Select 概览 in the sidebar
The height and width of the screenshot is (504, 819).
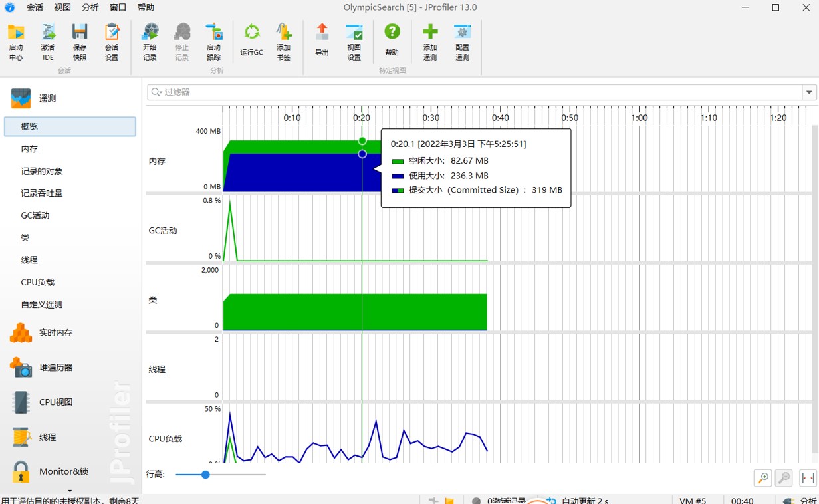(70, 126)
